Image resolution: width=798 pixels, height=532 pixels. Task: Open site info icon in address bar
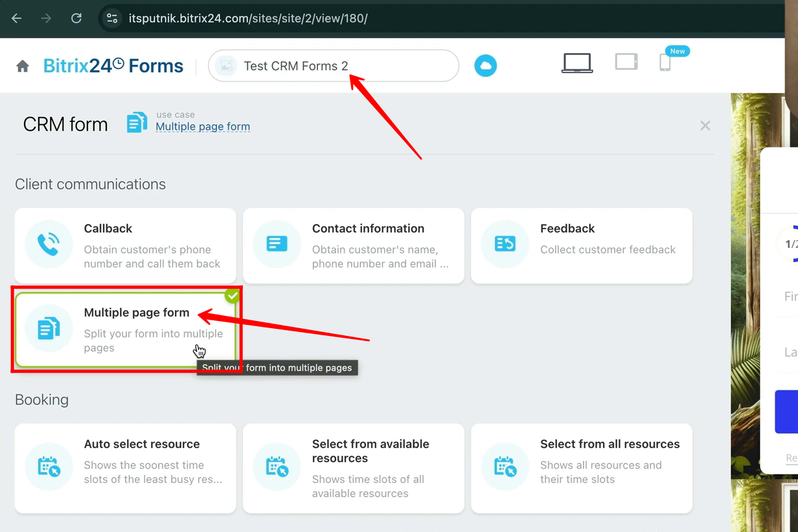point(112,18)
